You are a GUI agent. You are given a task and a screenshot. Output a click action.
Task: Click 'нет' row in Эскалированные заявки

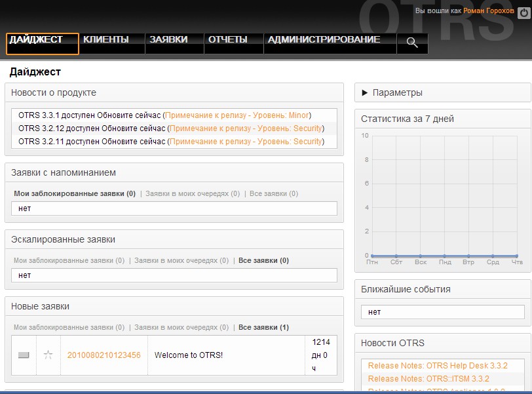click(174, 275)
